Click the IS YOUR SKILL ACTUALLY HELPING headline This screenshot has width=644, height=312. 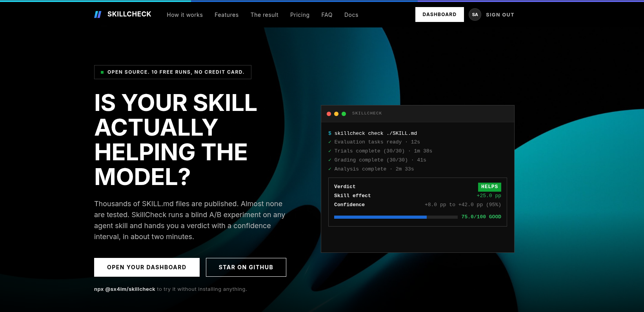(176, 140)
